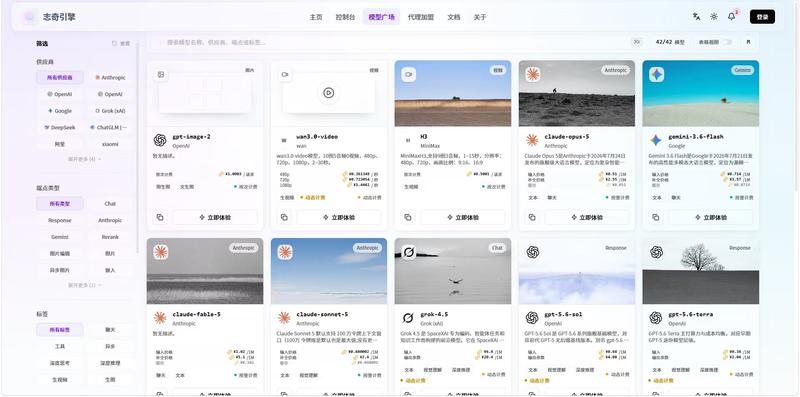Click 立即体验 on the H3 card
800x397 pixels.
coord(463,217)
